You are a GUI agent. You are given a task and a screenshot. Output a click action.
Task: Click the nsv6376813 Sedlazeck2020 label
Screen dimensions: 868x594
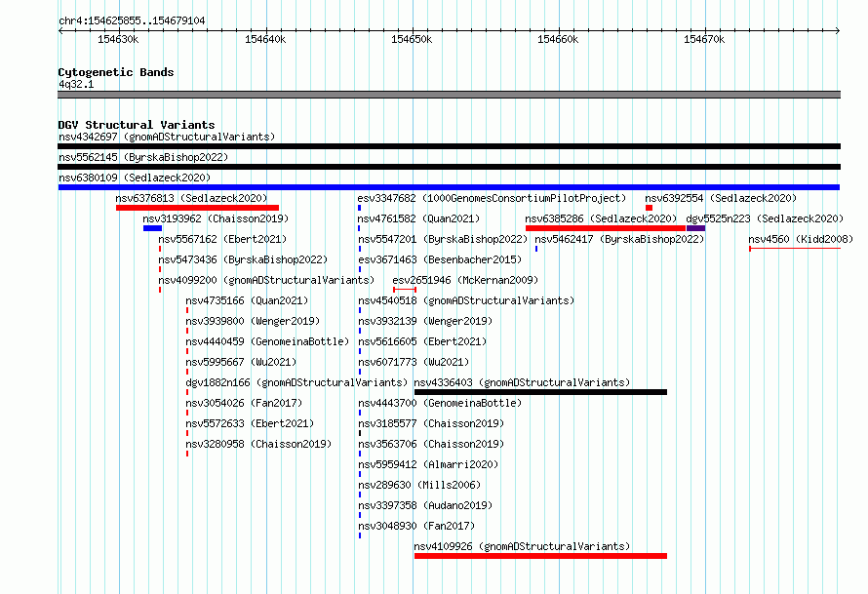click(x=191, y=198)
